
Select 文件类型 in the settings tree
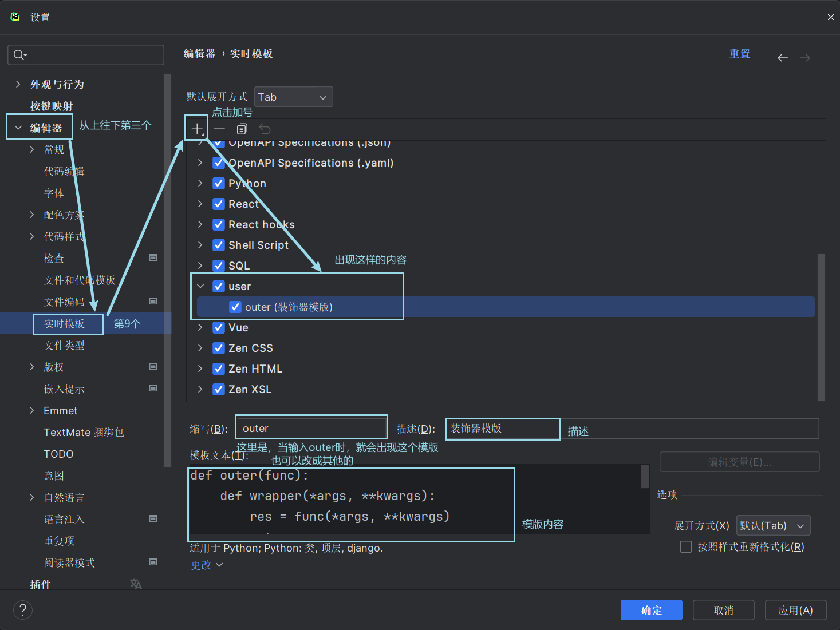tap(64, 346)
